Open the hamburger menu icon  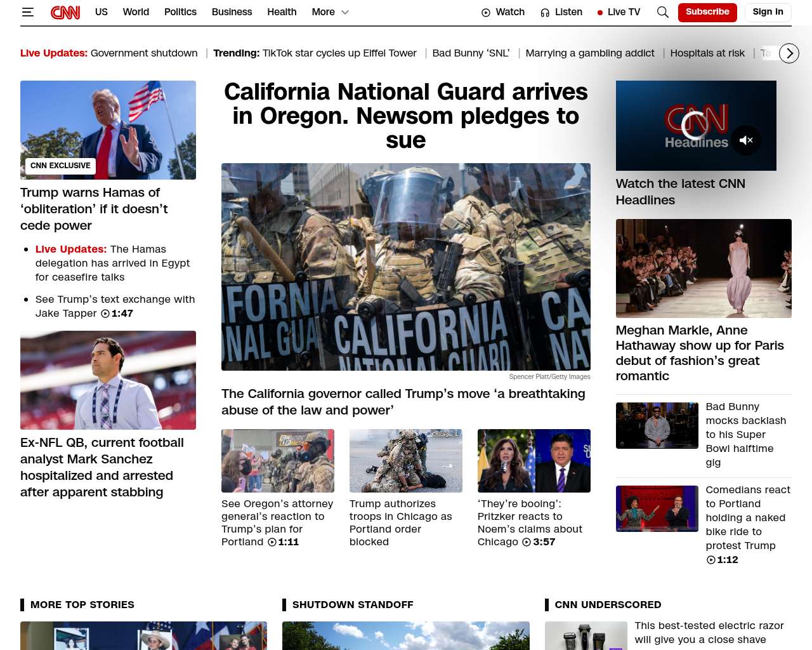click(27, 12)
